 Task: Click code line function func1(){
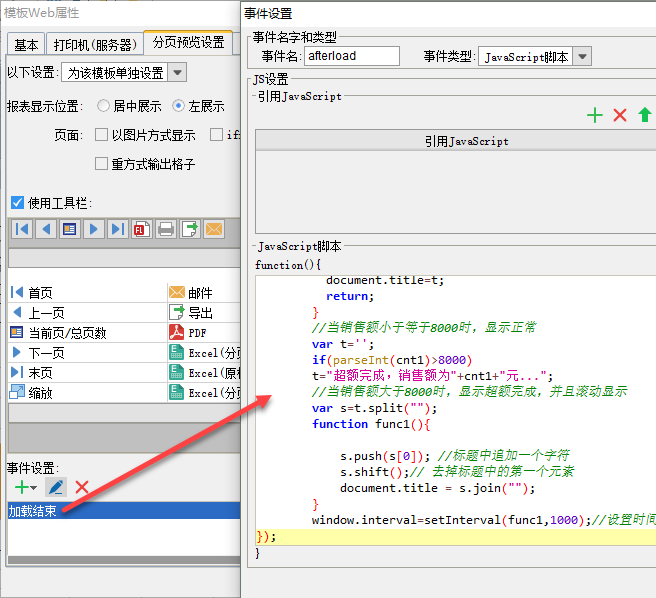371,424
